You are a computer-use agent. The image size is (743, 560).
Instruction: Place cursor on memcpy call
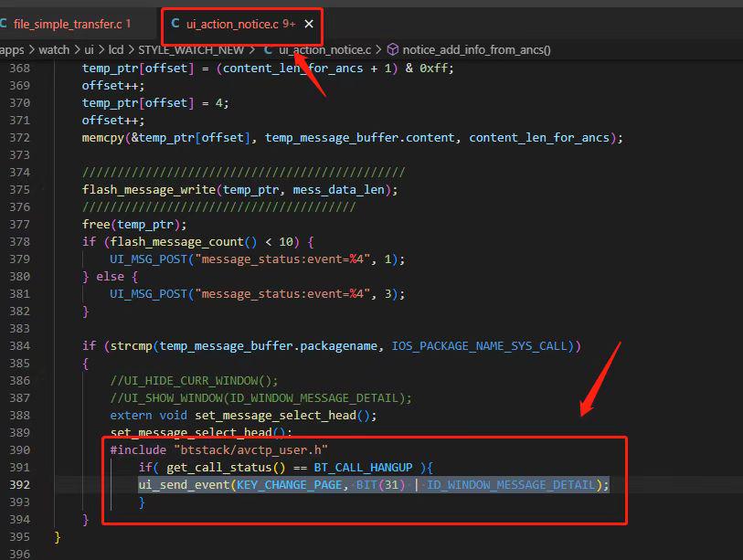click(103, 138)
